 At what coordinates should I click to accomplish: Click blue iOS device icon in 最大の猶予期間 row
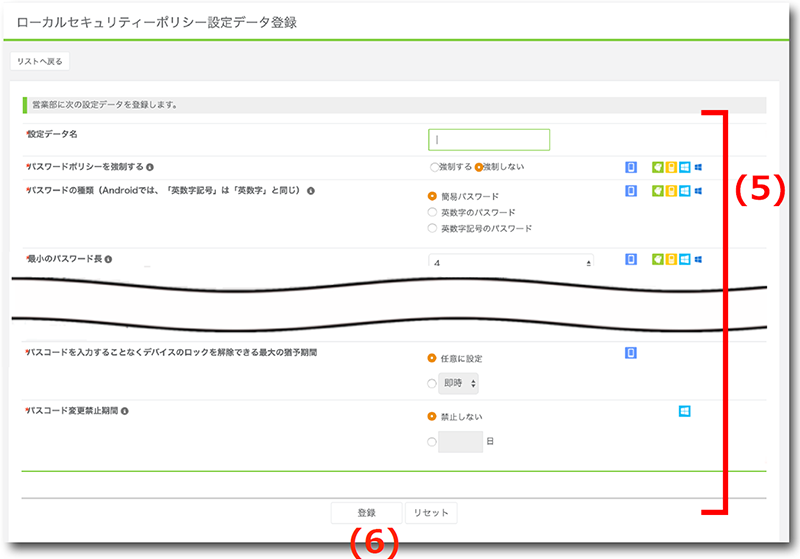pos(631,353)
